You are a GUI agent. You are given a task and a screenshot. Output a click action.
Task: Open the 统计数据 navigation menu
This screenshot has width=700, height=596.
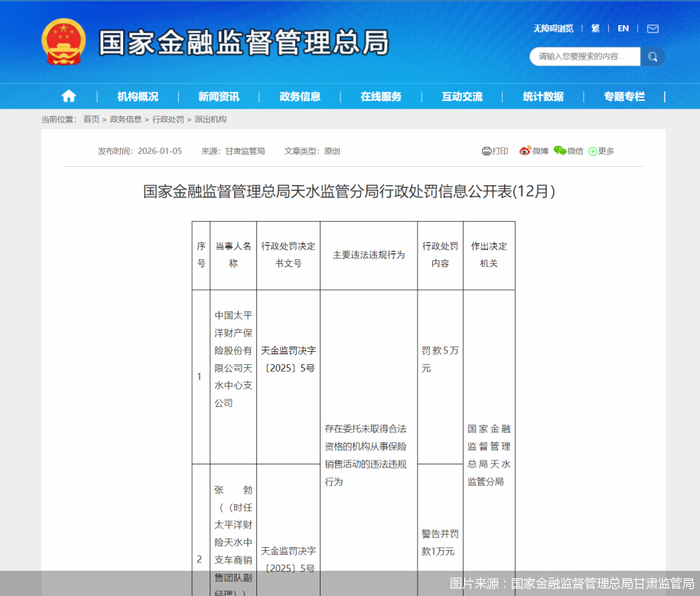(543, 96)
